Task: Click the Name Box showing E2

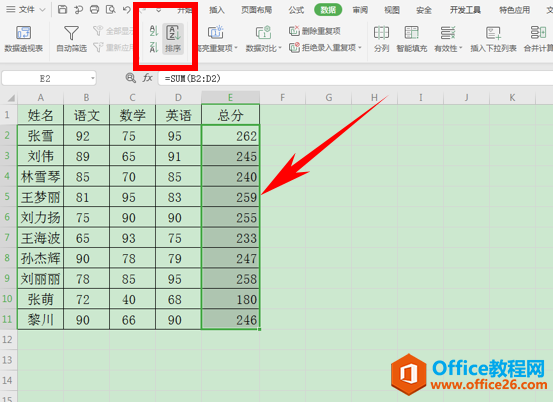Action: click(45, 78)
